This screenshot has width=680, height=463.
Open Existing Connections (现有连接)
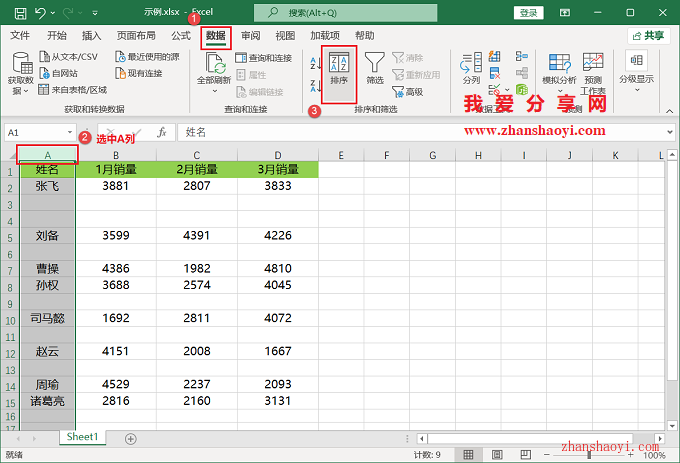139,73
